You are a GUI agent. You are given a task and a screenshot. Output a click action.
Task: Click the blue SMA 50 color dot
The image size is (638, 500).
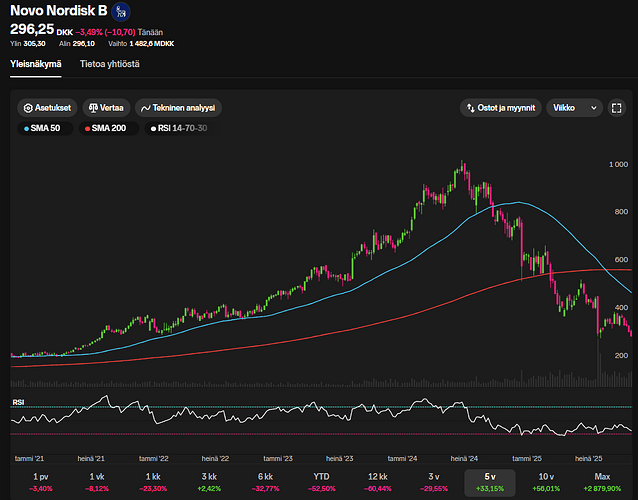click(26, 129)
